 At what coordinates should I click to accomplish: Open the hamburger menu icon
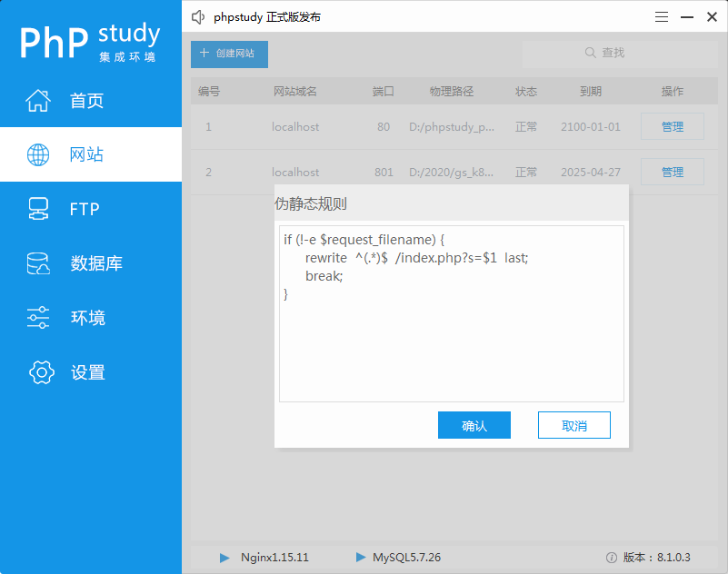tap(662, 17)
